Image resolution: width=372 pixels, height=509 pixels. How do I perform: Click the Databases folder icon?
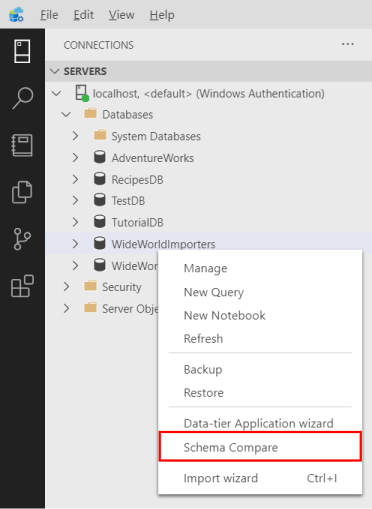90,113
